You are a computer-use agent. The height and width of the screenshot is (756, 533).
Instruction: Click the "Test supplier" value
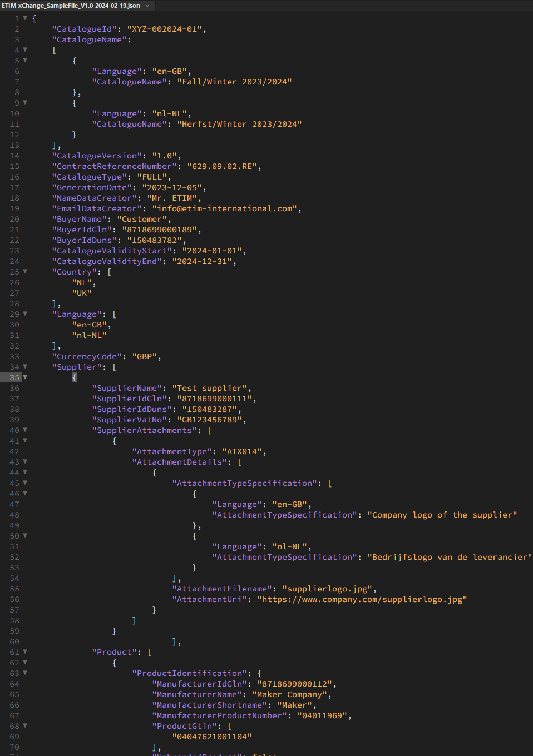(x=209, y=388)
